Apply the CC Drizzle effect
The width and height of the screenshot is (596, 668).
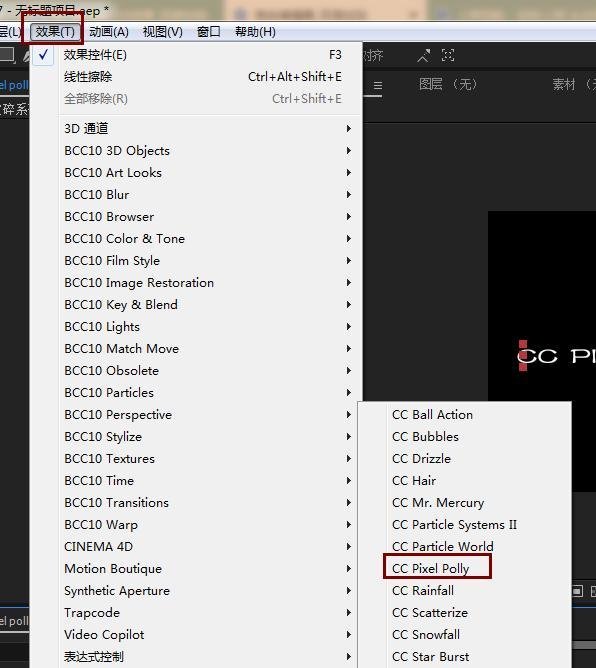point(464,459)
